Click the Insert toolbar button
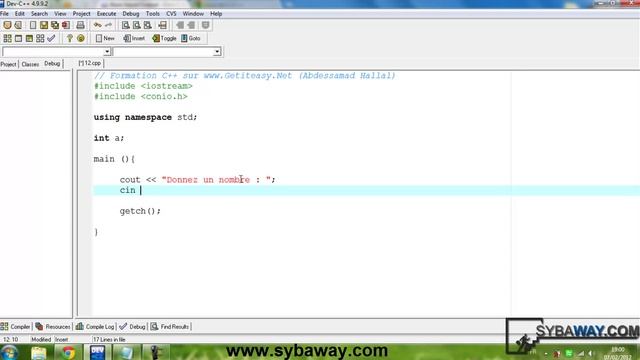 (134, 38)
